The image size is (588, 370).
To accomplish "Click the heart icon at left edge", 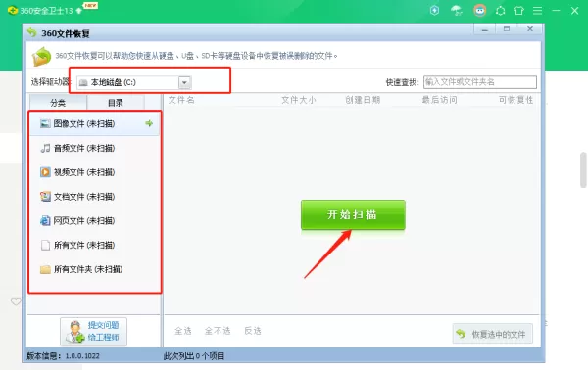I will [16, 301].
